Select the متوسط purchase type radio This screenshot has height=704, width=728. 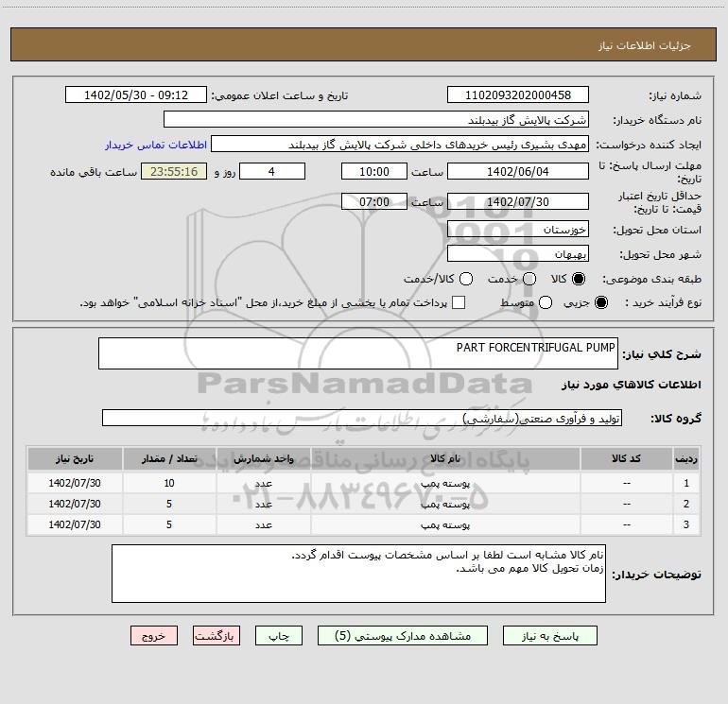(546, 302)
